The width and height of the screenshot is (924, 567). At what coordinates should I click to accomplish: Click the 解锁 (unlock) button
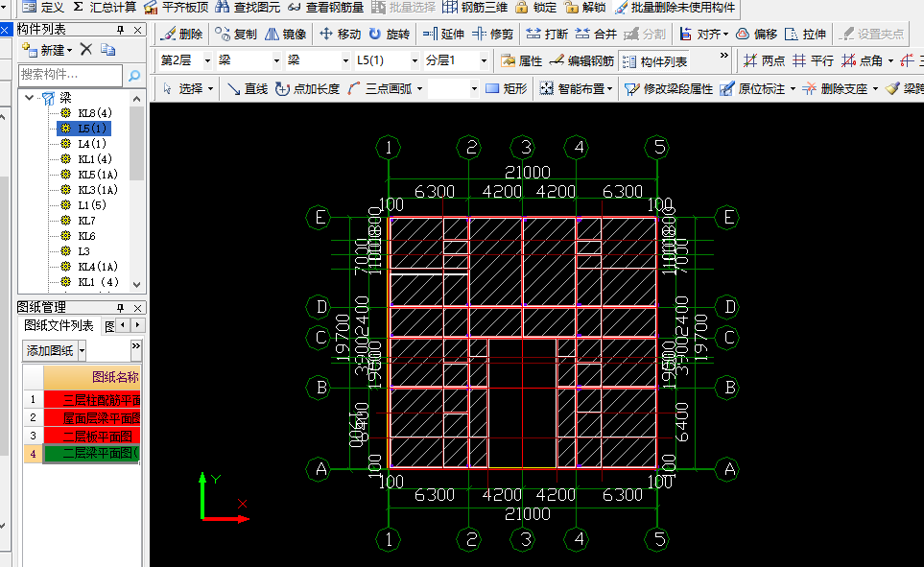[584, 7]
